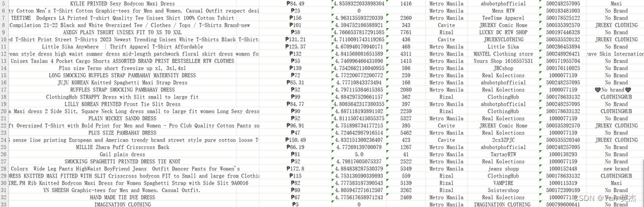The height and width of the screenshot is (207, 644).
Task: Click the 'TeeTime Apparel' shop cell
Action: click(504, 18)
